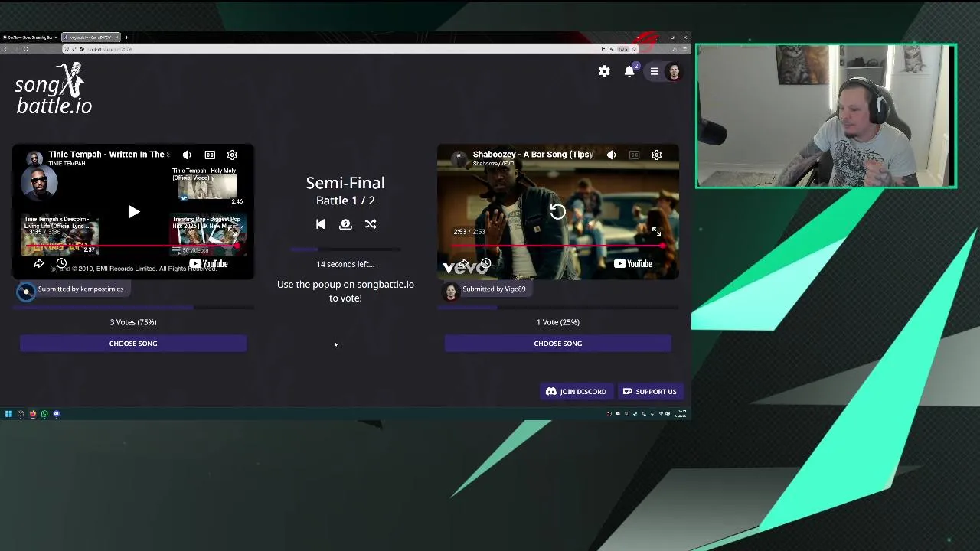The width and height of the screenshot is (980, 551).
Task: Play the Tinie Tempah video
Action: coord(133,212)
